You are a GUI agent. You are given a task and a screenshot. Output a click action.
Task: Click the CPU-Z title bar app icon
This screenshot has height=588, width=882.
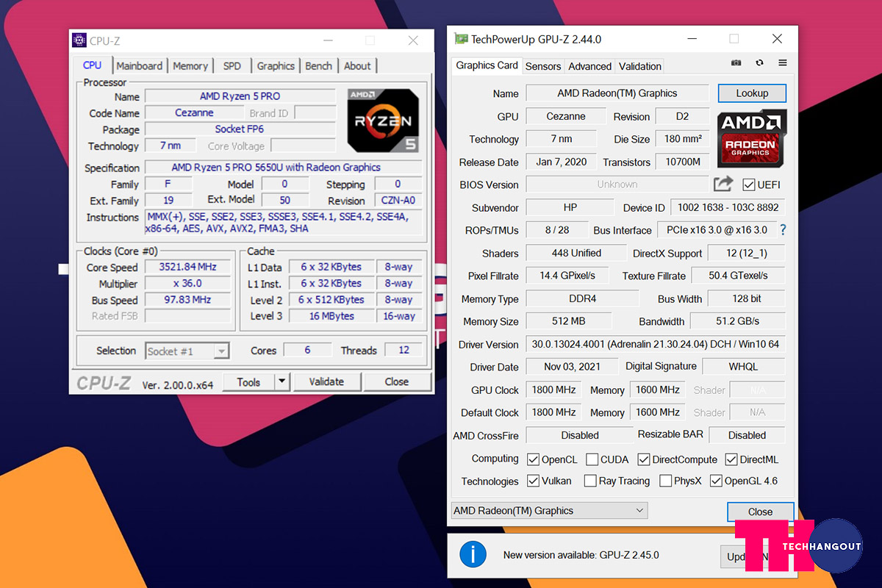(x=79, y=40)
